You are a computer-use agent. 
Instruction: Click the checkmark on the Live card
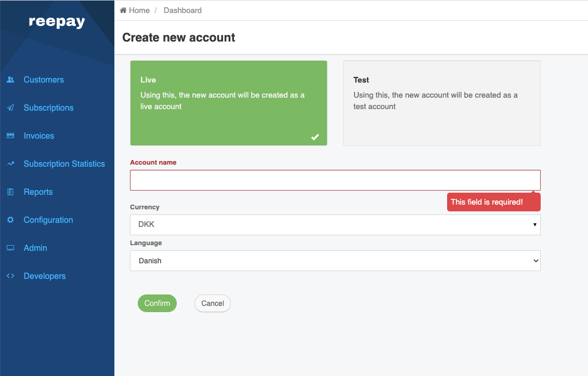315,137
